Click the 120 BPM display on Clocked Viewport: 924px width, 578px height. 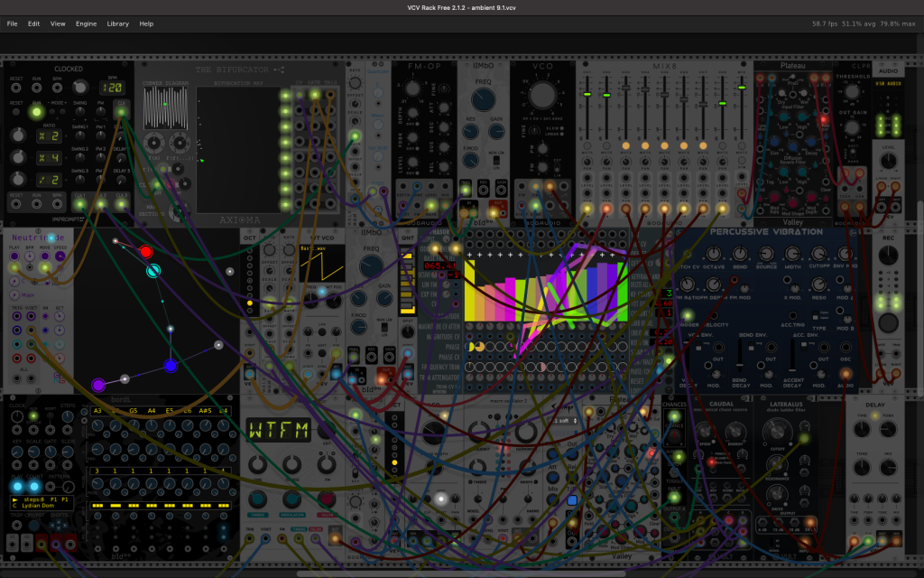pos(111,88)
